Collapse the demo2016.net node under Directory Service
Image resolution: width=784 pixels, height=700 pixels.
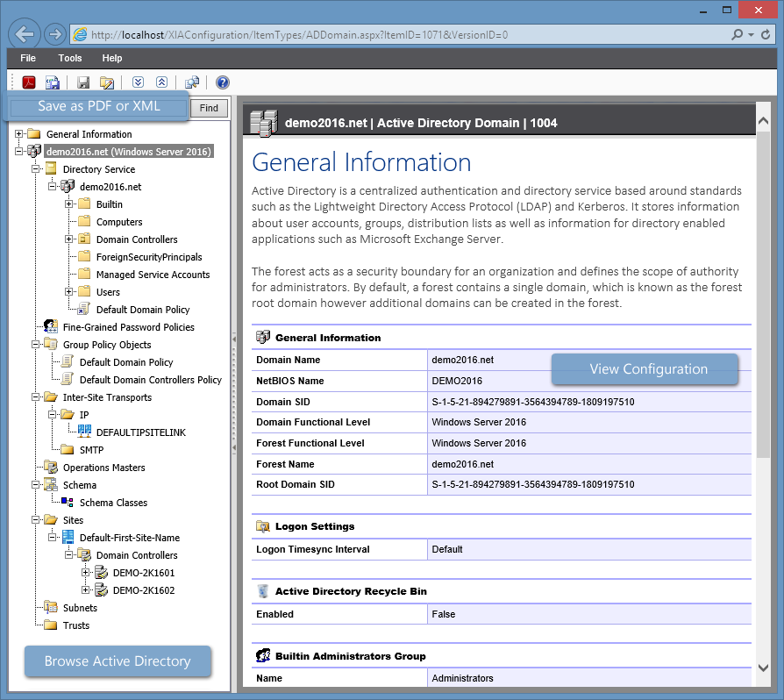[52, 187]
